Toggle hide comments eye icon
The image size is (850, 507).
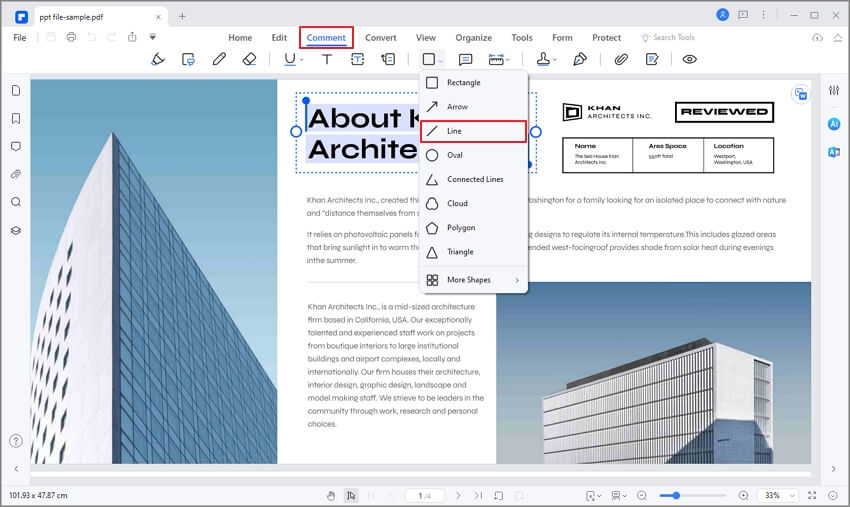(690, 59)
